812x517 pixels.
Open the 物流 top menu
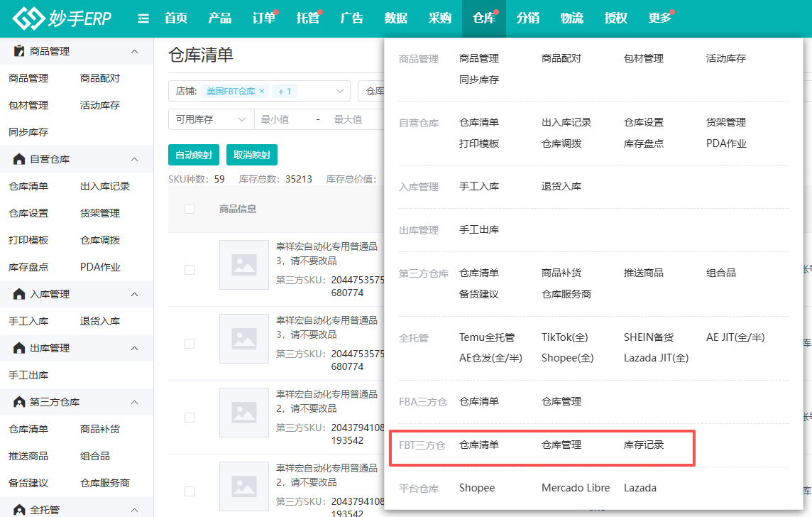click(572, 18)
